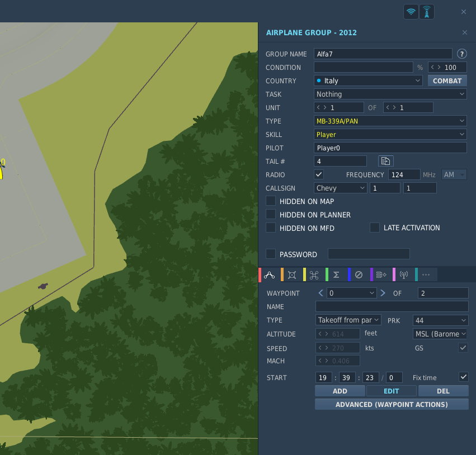Enable Hidden on Map checkbox
Viewport: 476px width, 455px height.
[x=271, y=201]
